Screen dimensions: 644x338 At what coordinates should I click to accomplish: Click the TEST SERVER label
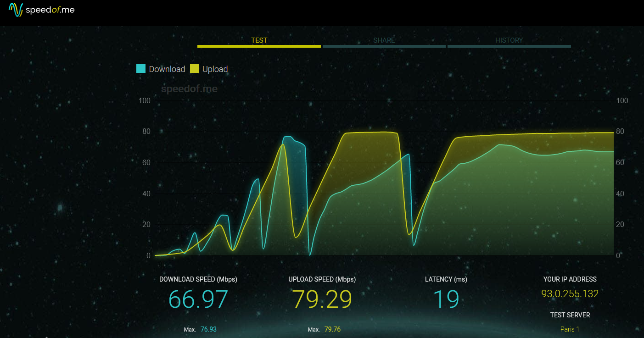570,315
